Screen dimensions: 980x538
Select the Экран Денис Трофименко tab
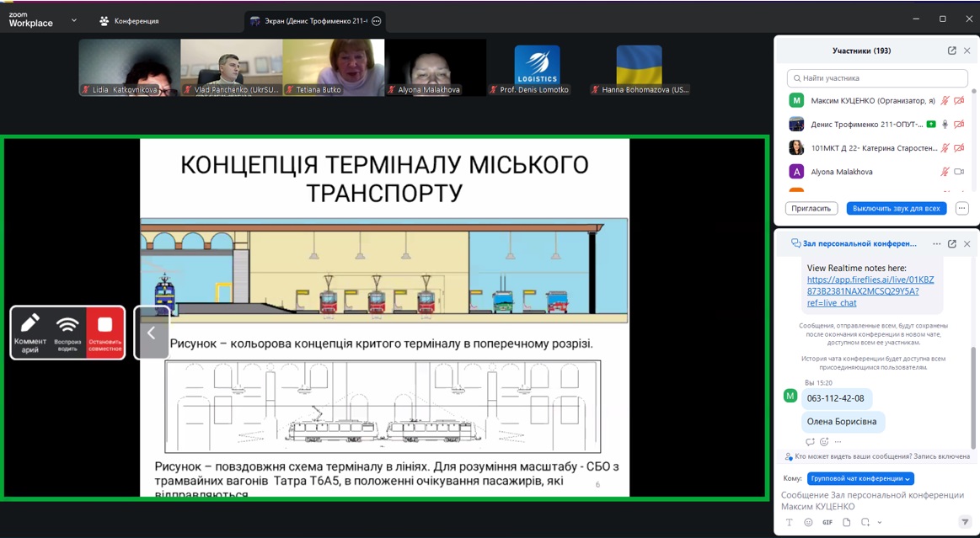pos(308,21)
